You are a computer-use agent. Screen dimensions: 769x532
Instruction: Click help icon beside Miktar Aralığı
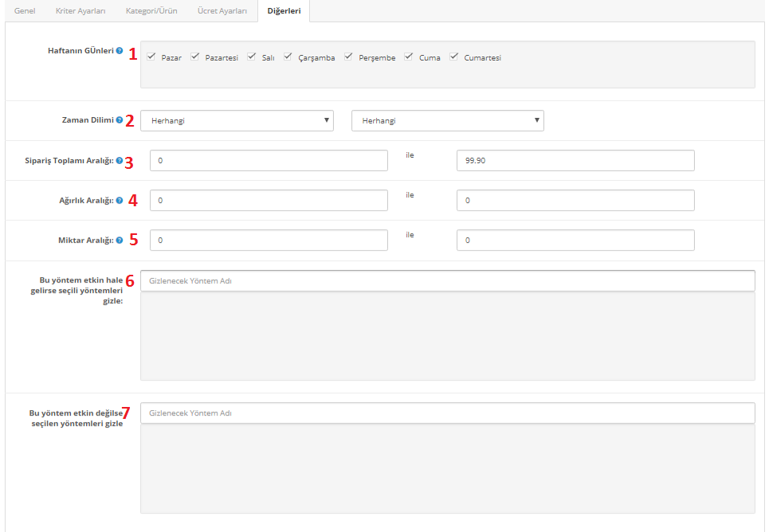120,240
